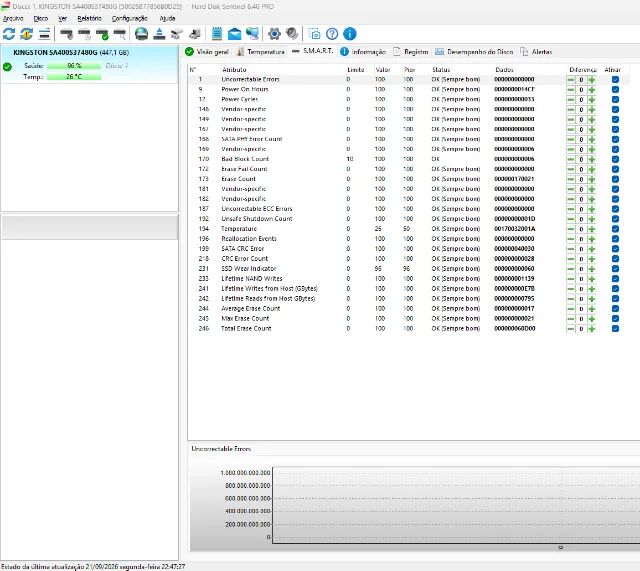640x571 pixels.
Task: Toggle Ativar checkbox for SSD Wear Indicator
Action: 615,269
